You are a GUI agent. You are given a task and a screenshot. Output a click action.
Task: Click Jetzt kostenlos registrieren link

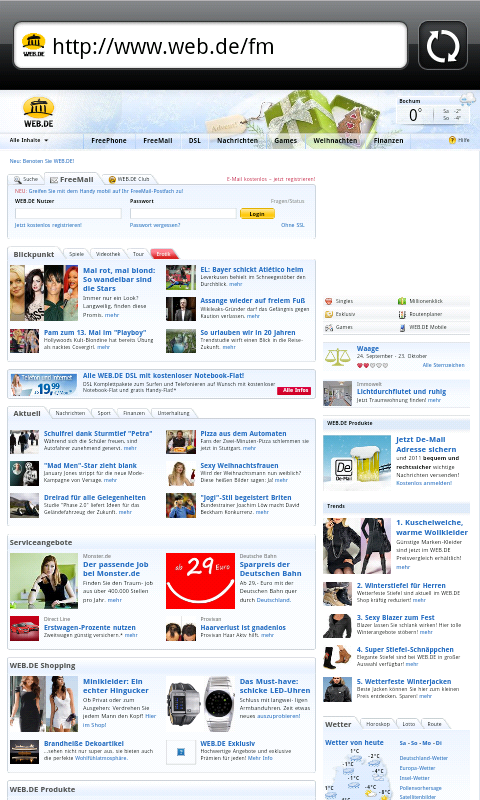[48, 225]
